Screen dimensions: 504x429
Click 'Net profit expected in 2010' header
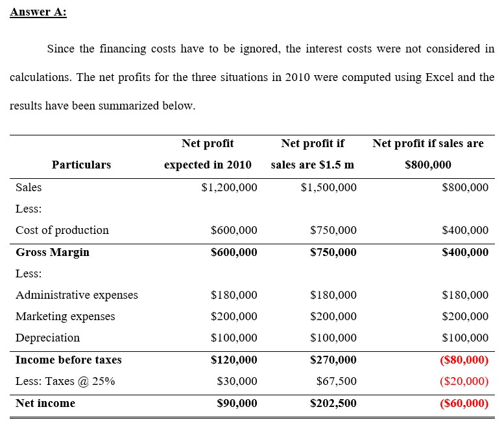tap(208, 154)
